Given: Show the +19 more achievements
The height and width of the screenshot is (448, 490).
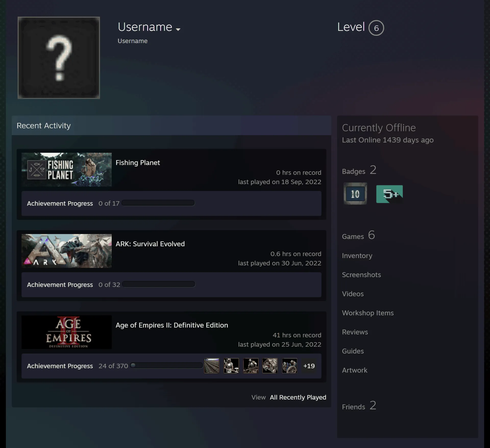Looking at the screenshot, I should [x=309, y=366].
